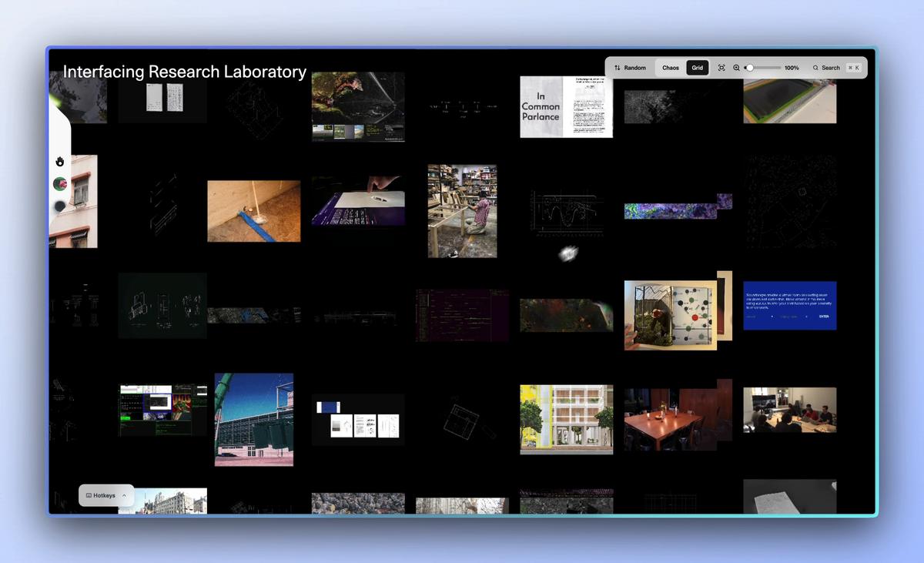Open the blue text slide thumbnail
The width and height of the screenshot is (924, 563).
[x=789, y=306]
